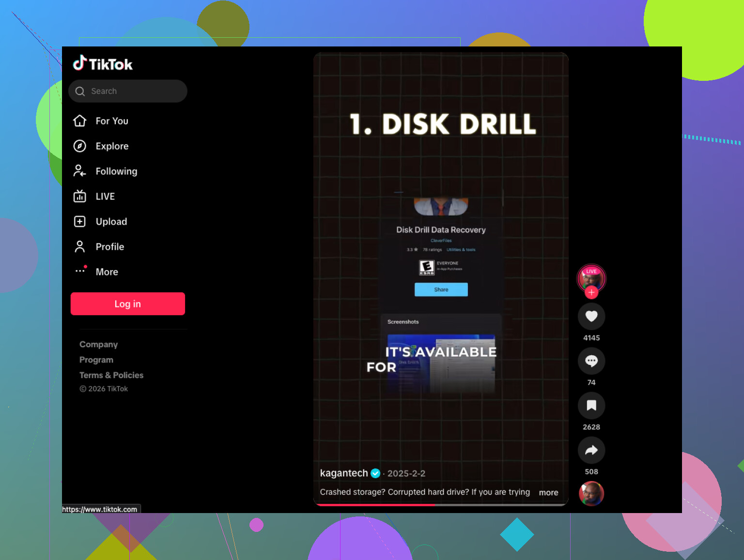Click the video player area
The height and width of the screenshot is (560, 744).
click(441, 279)
